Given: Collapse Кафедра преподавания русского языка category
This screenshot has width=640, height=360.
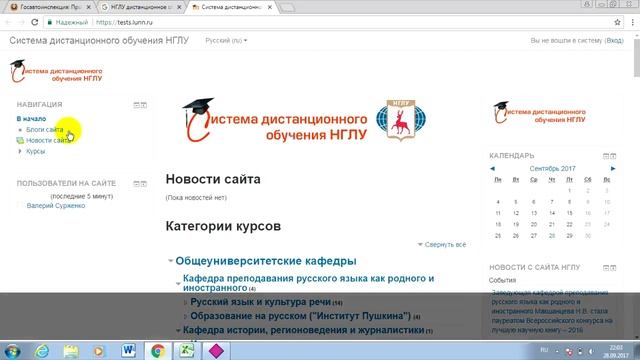Looking at the screenshot, I should pos(178,283).
